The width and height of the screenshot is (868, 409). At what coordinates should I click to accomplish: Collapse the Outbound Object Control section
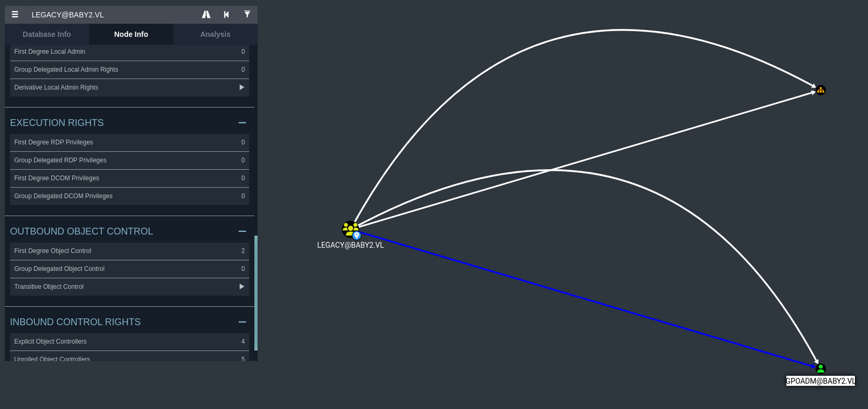(242, 231)
